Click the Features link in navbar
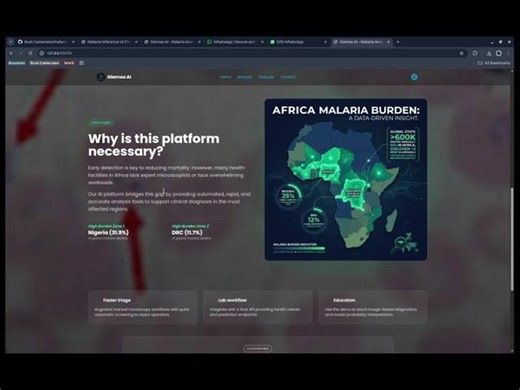This screenshot has height=390, width=520. 266,77
